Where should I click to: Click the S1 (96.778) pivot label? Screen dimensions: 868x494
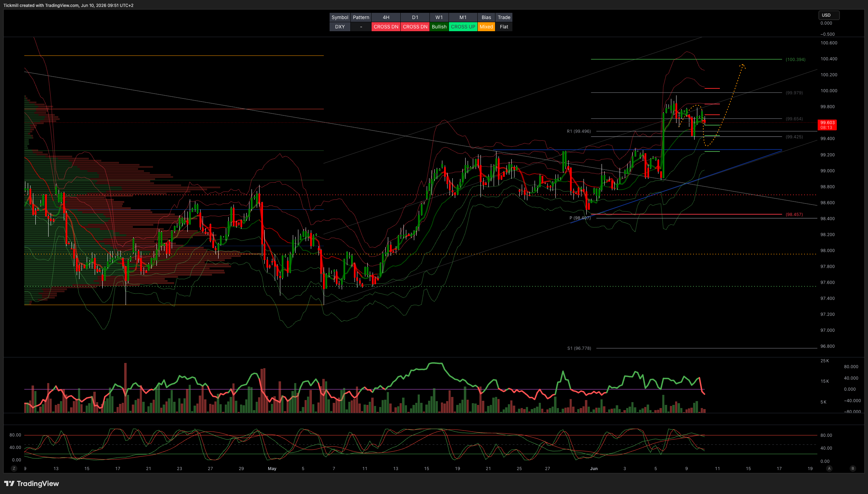click(579, 348)
